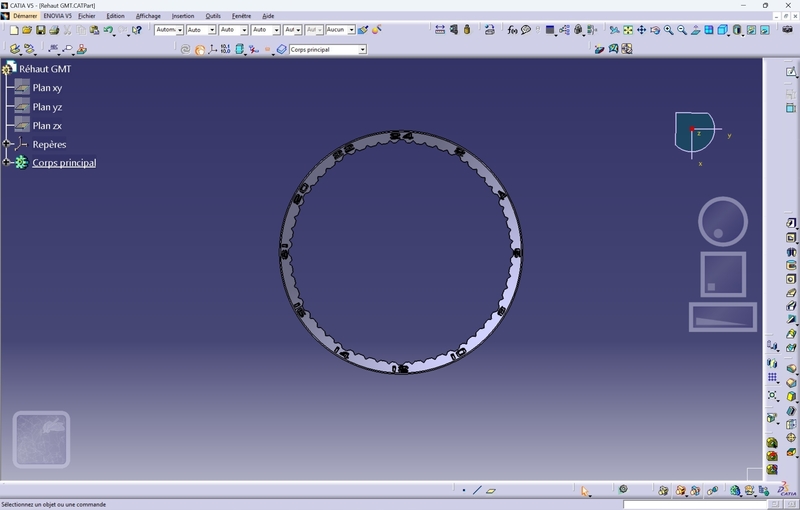Select the Fit All In view icon
Viewport: 800px width, 510px height.
click(x=628, y=30)
